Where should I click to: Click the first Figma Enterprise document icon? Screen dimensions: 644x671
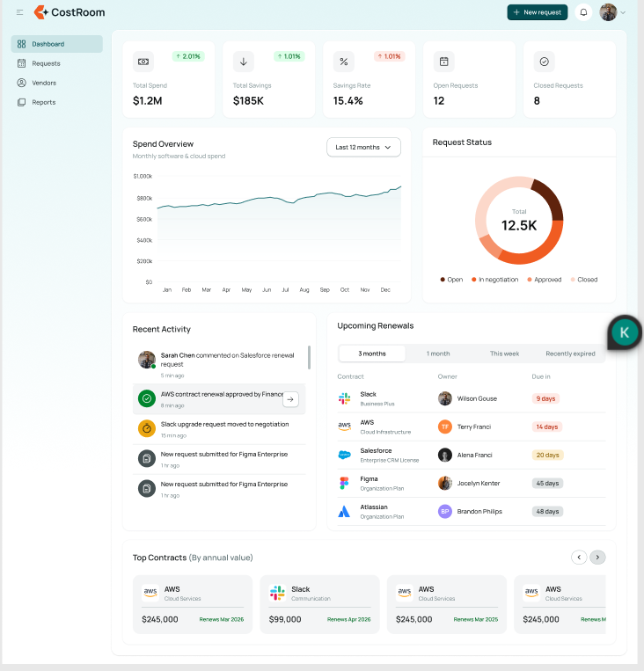(x=147, y=459)
